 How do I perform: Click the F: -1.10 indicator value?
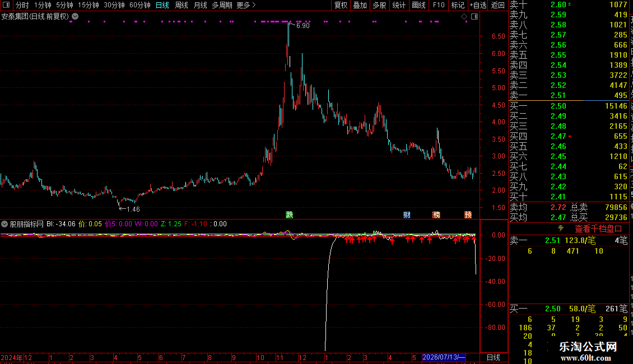coord(196,224)
